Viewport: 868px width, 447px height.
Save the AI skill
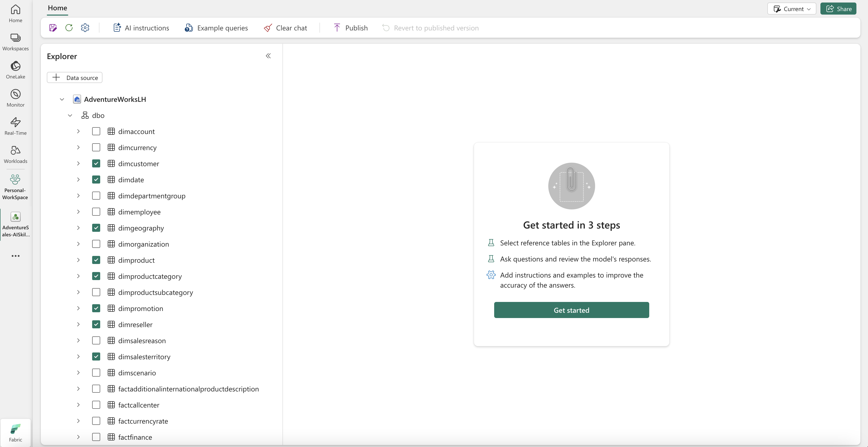tap(53, 28)
